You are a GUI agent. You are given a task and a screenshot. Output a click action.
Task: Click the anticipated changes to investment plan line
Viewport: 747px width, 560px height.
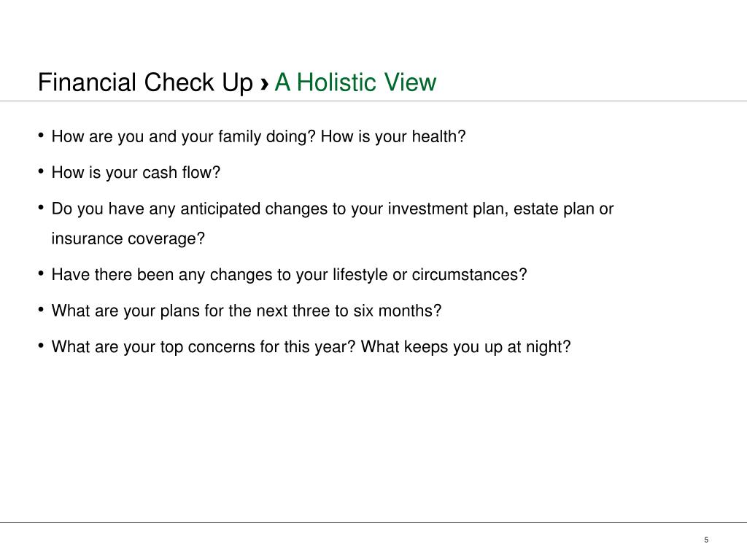tap(333, 209)
